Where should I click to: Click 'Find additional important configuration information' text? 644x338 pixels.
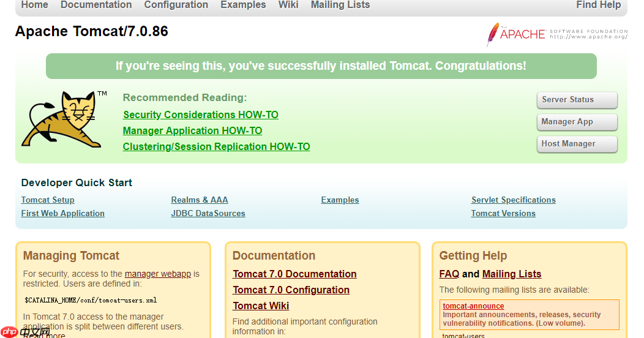[305, 326]
